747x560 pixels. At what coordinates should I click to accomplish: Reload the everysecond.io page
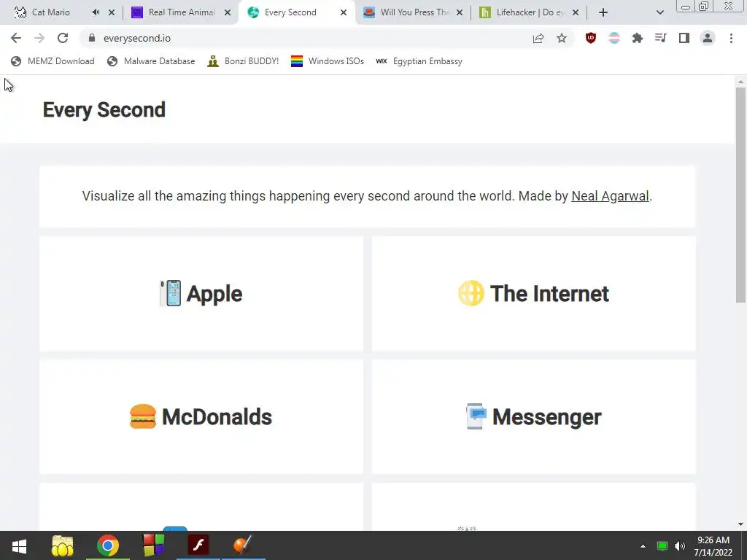pyautogui.click(x=63, y=38)
